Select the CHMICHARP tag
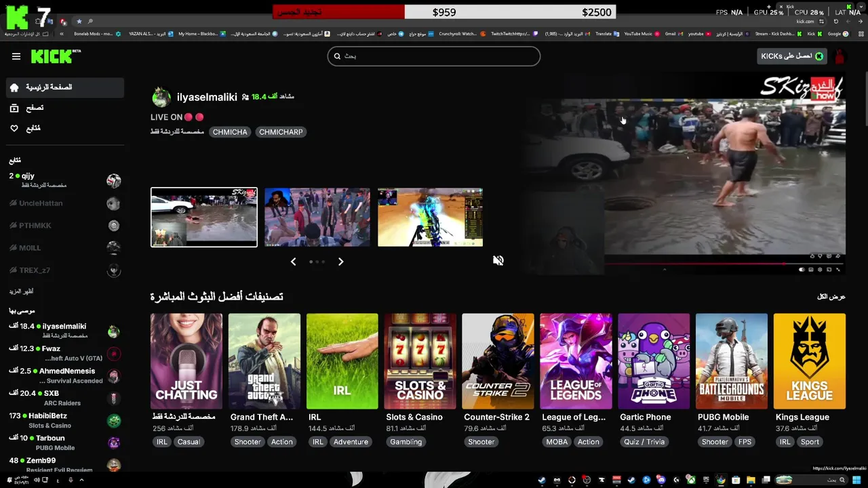Screen dimensions: 868x488 [281, 132]
